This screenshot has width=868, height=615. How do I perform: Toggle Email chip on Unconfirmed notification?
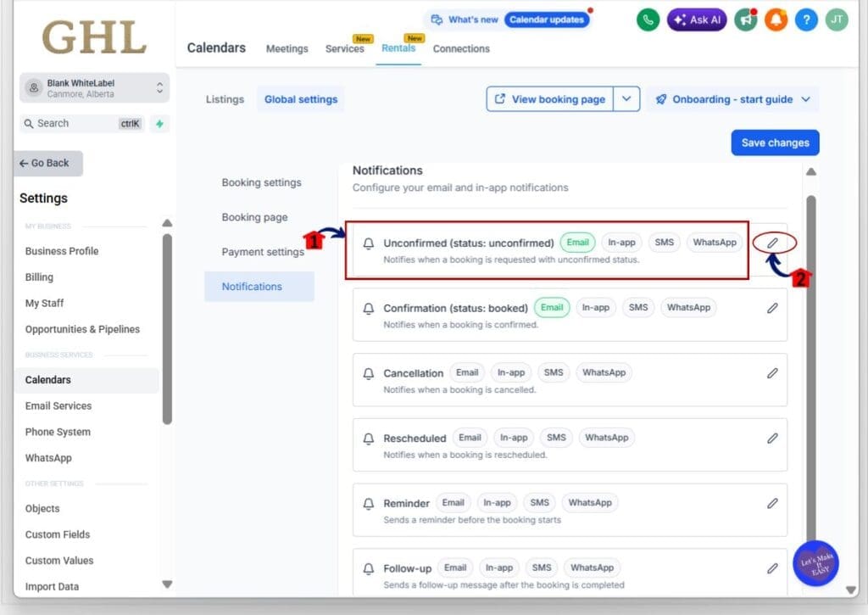click(x=577, y=242)
